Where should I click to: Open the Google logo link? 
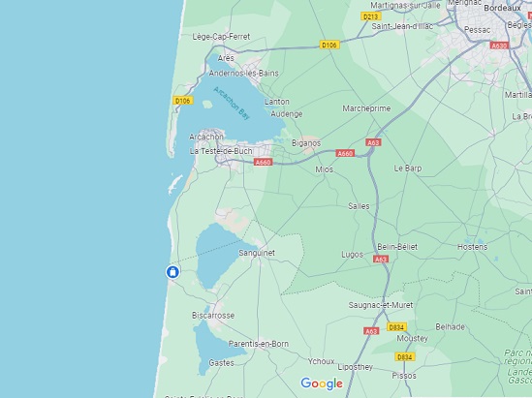[x=322, y=383]
